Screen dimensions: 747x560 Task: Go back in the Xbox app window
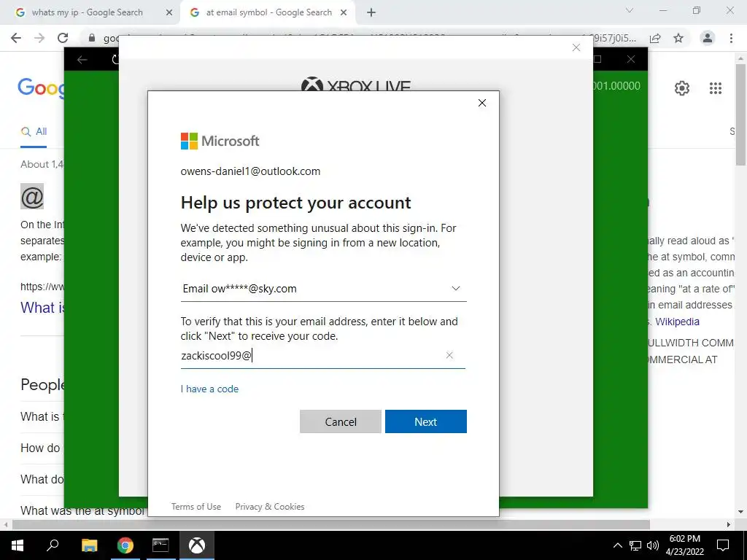tap(82, 60)
